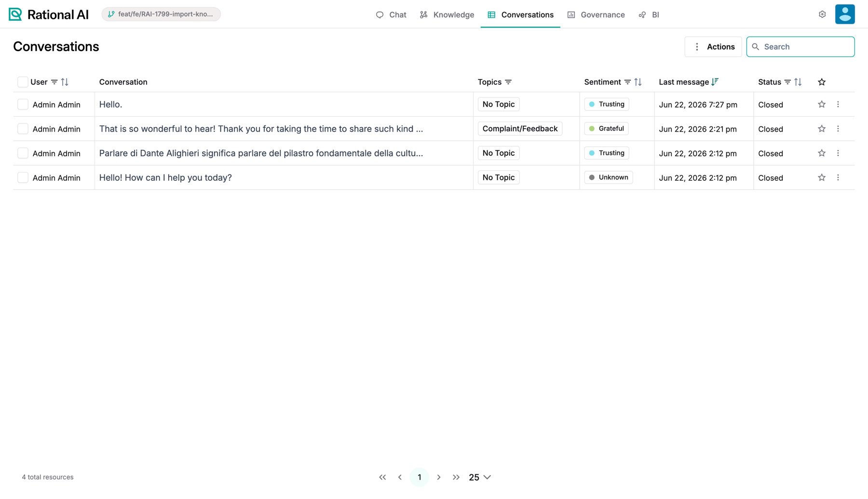Go to the previous page

[400, 477]
